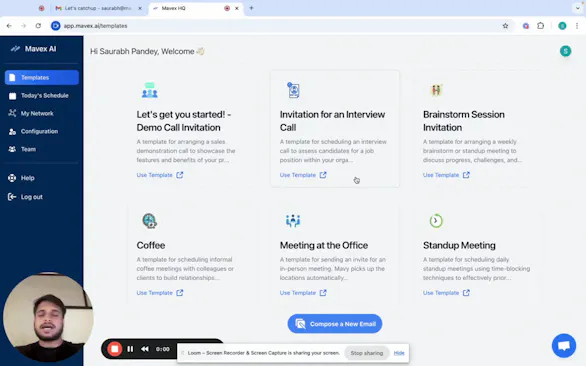Stop the Loom recording
The width and height of the screenshot is (586, 366).
(x=115, y=349)
